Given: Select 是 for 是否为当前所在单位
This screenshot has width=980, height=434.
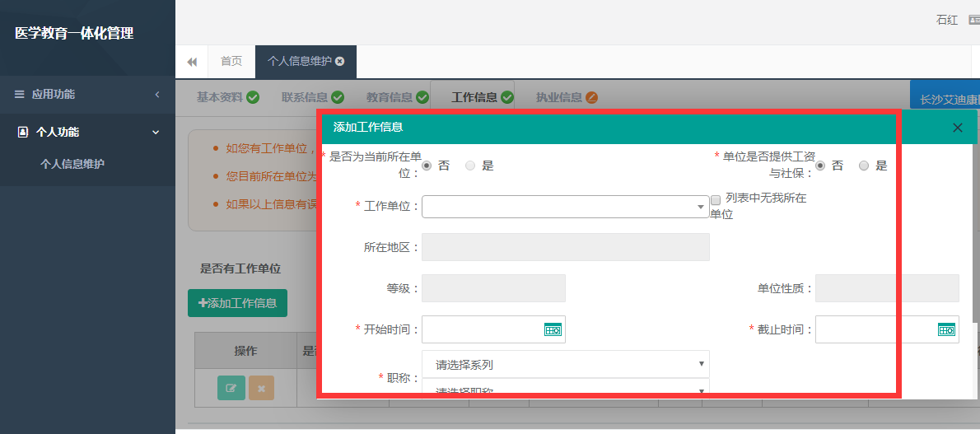Looking at the screenshot, I should pyautogui.click(x=470, y=166).
